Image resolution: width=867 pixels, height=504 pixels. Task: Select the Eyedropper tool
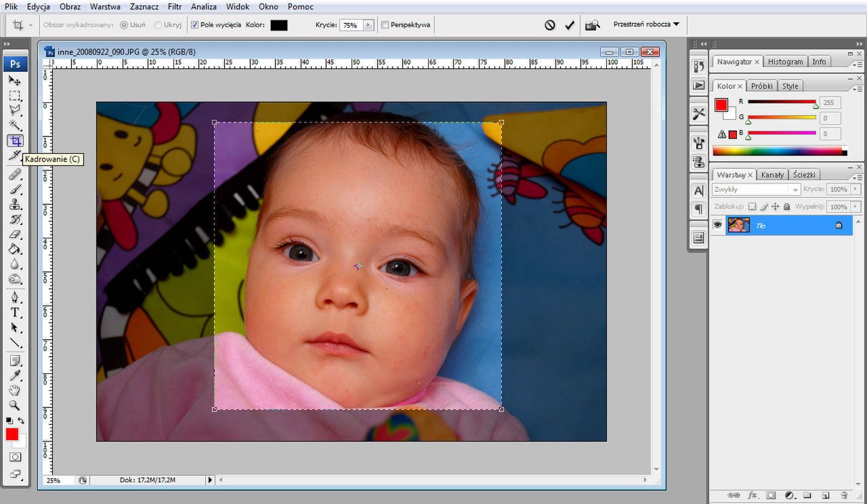click(x=15, y=375)
